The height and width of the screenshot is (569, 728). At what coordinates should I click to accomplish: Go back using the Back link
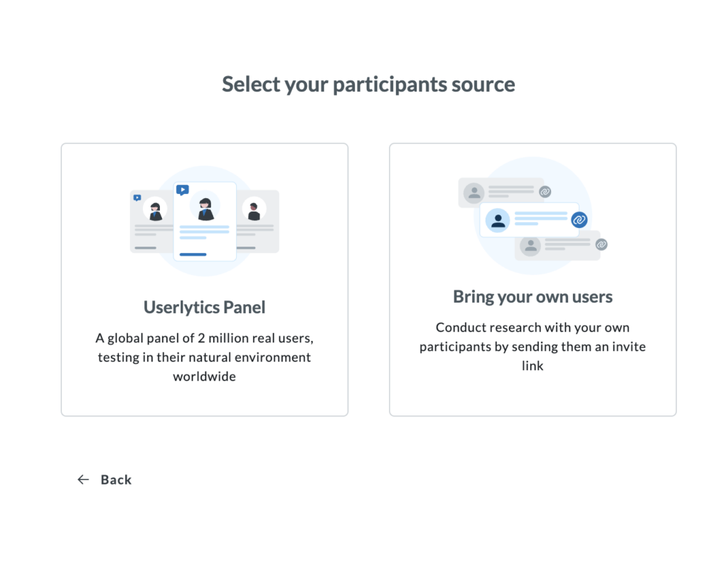[x=116, y=479]
